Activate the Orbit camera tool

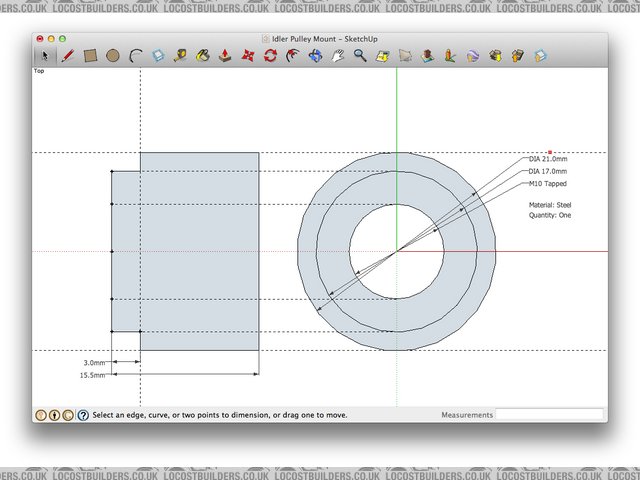(315, 56)
